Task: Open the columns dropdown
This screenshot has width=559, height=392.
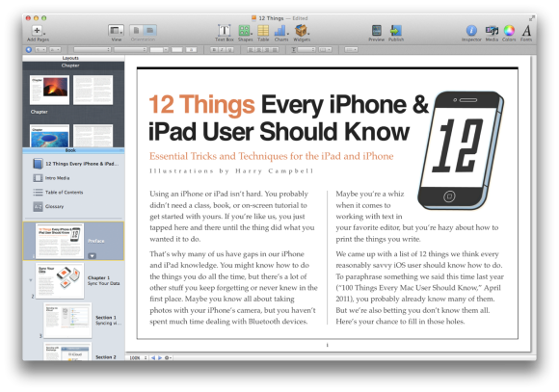Action: (x=325, y=49)
